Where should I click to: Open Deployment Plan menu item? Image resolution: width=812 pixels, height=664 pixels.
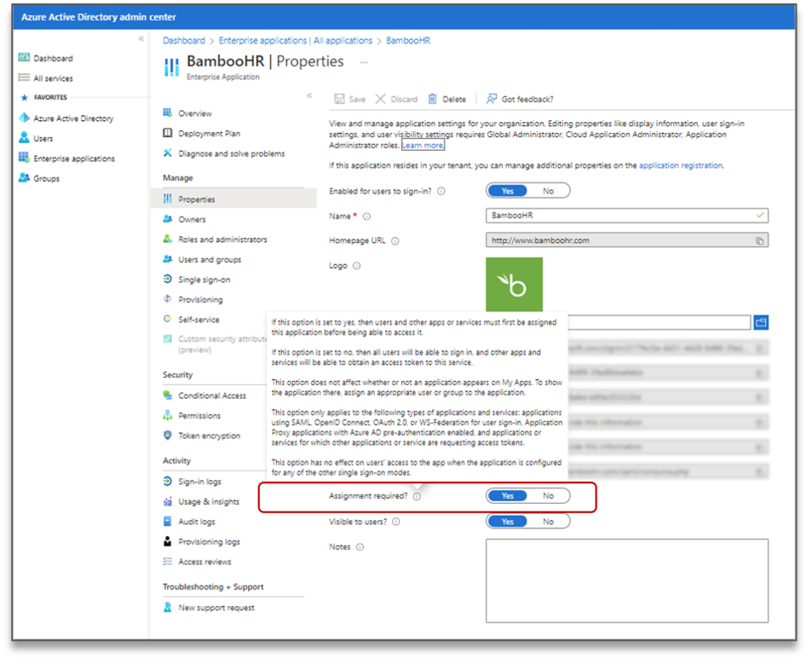[x=210, y=134]
